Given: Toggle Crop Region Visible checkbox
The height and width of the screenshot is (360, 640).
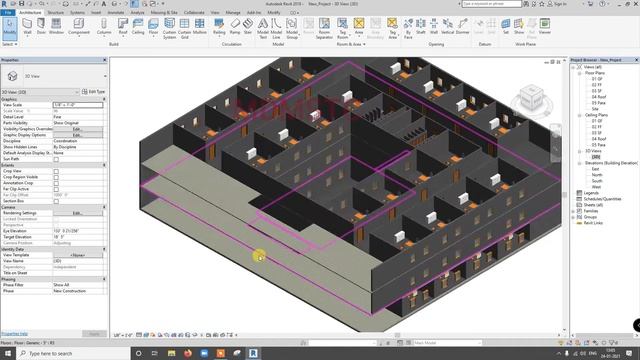Looking at the screenshot, I should tap(56, 177).
